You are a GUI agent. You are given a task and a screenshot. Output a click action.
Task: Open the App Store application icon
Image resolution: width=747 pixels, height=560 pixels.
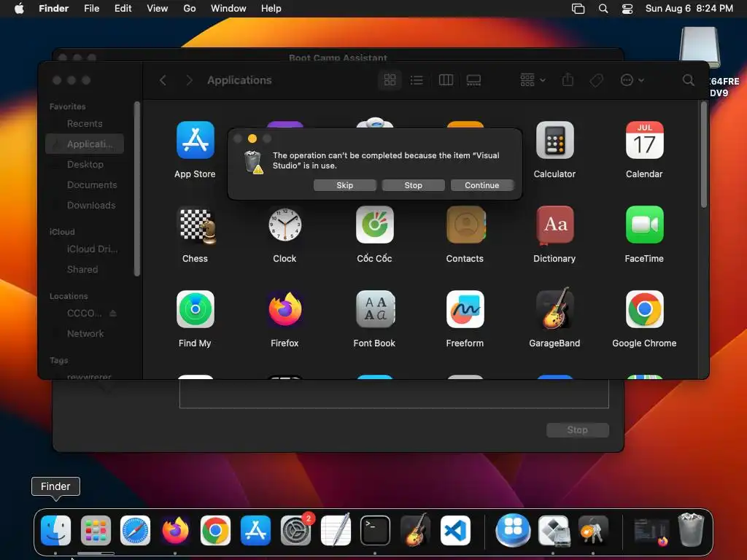click(196, 140)
